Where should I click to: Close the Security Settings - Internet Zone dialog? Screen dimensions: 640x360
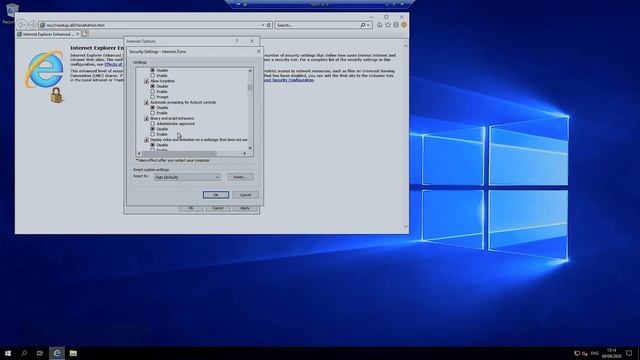click(x=258, y=51)
